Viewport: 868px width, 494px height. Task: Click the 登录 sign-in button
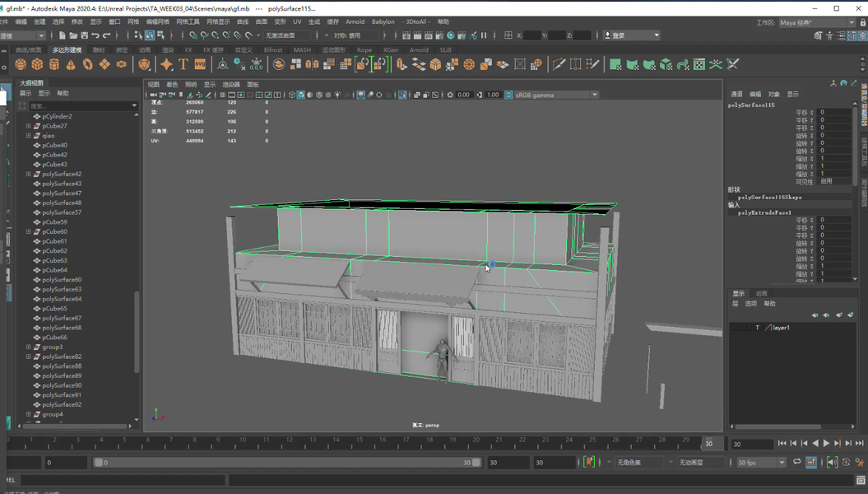click(631, 35)
